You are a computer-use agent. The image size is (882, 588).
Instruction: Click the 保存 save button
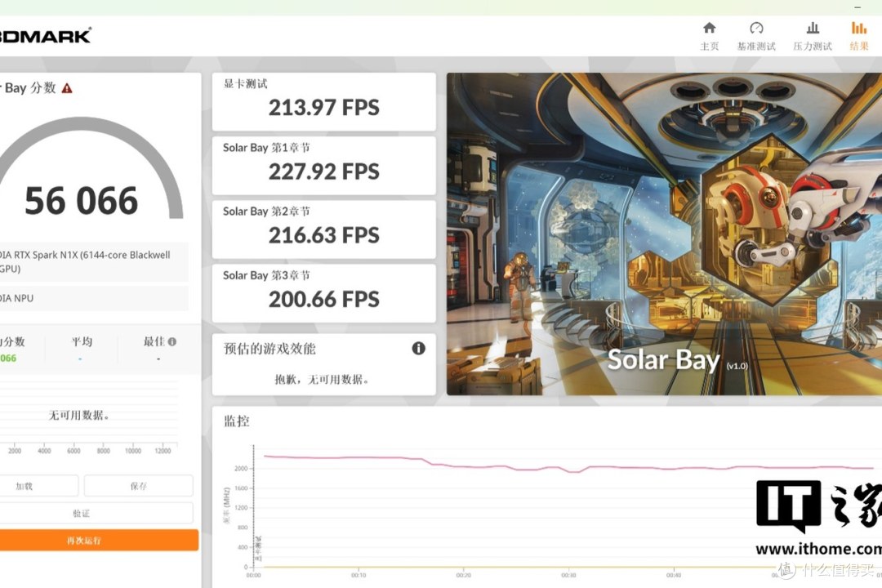pos(138,486)
